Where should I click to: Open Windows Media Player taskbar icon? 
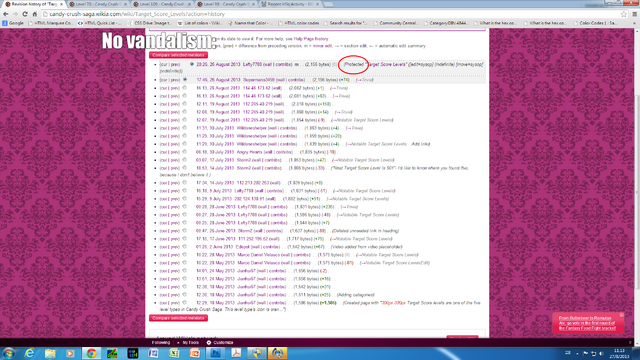70,353
